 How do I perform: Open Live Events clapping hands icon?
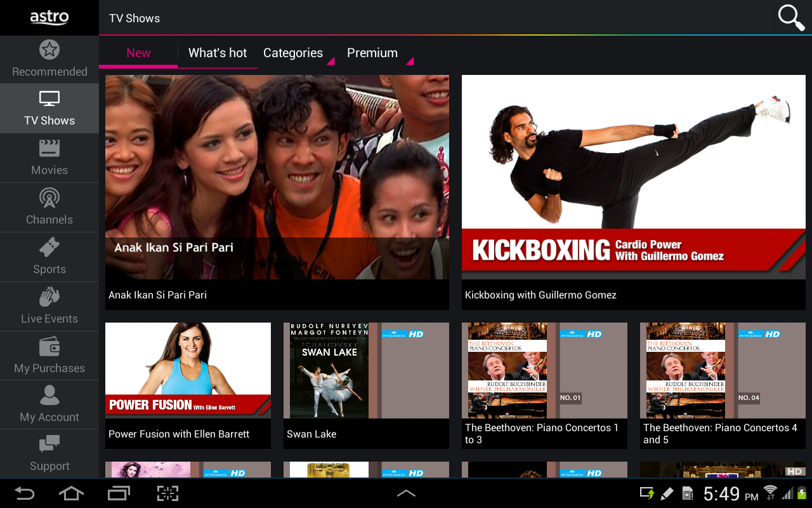click(x=49, y=297)
